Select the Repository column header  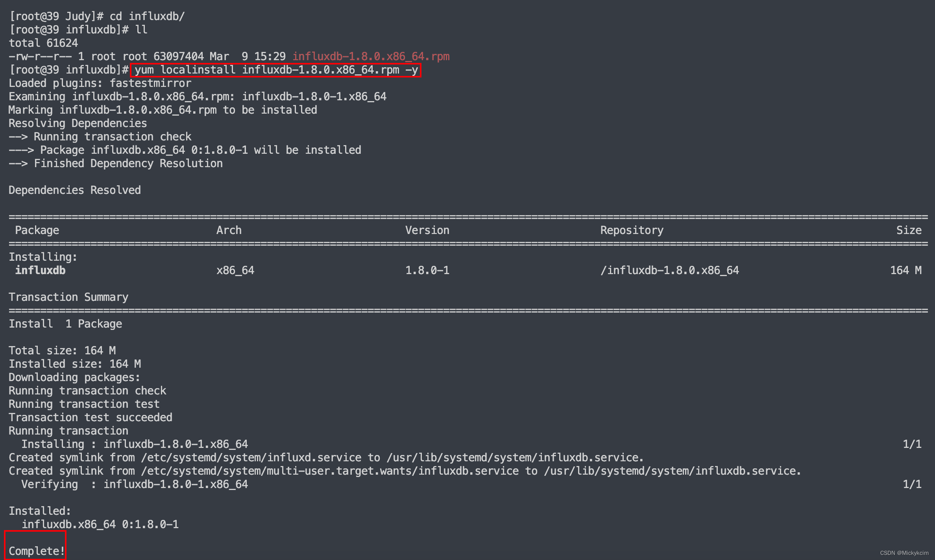(x=631, y=230)
